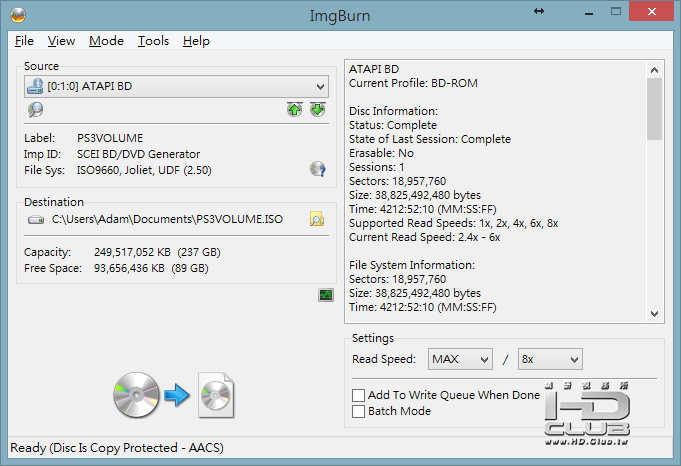Click 'State of Last Session: Complete' line
This screenshot has height=466, width=681.
click(430, 139)
